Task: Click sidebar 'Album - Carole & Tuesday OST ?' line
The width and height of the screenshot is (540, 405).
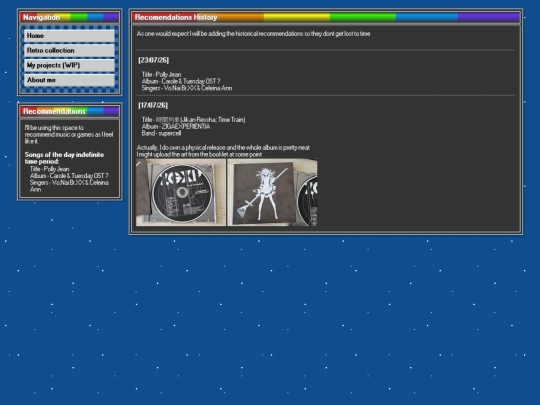Action: [x=69, y=176]
